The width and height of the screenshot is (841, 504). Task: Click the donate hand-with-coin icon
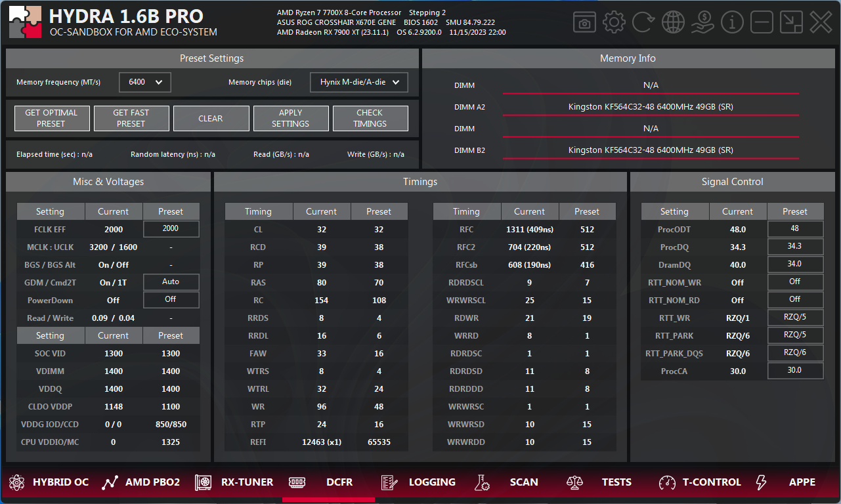(x=702, y=22)
